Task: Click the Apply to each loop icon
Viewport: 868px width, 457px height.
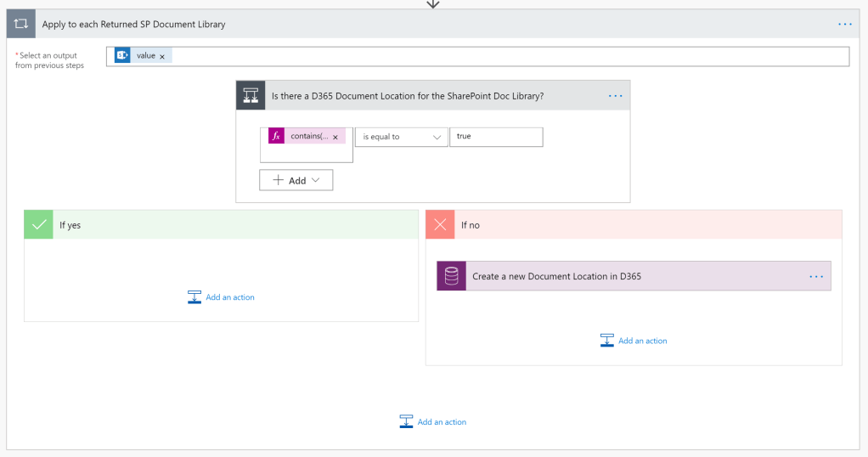Action: (21, 24)
